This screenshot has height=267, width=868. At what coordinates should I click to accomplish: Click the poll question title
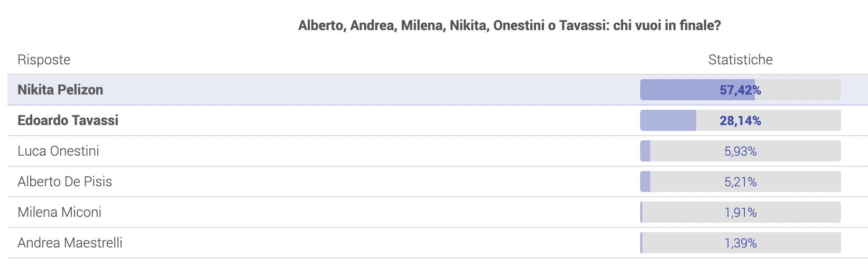click(x=510, y=25)
